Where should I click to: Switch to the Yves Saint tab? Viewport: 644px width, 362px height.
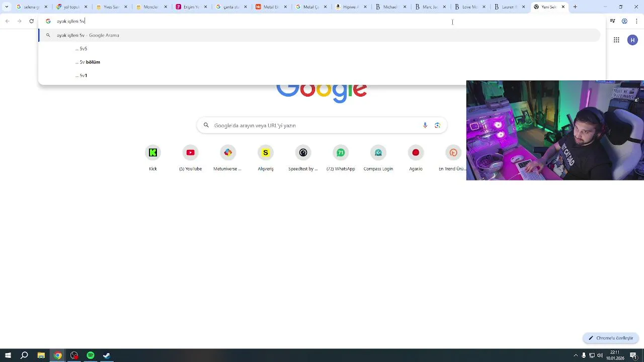click(x=111, y=7)
